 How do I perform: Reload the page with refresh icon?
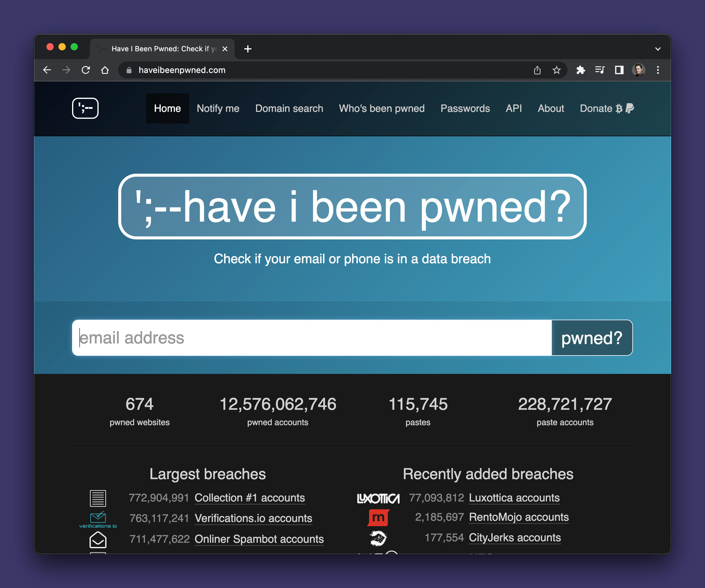[x=86, y=70]
